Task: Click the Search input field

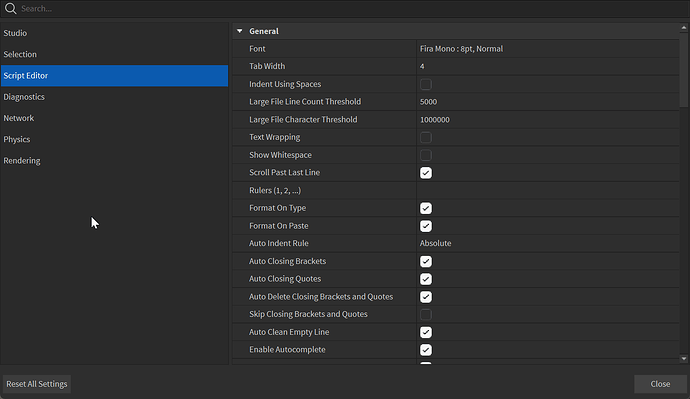Action: [x=352, y=8]
